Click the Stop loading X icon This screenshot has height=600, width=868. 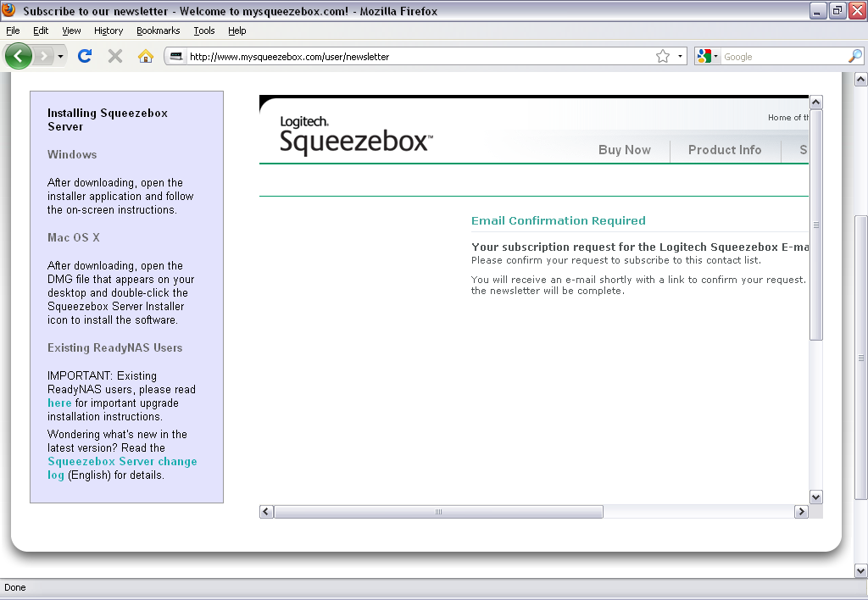[x=115, y=57]
